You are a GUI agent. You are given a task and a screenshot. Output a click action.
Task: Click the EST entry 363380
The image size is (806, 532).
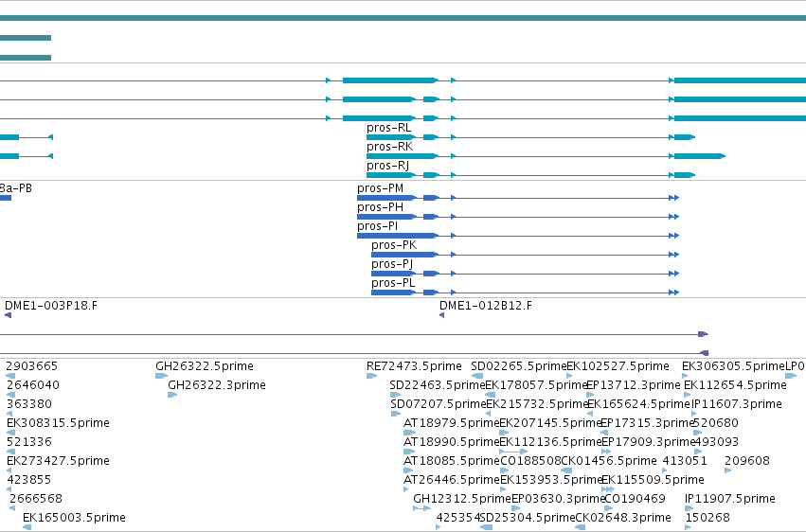pos(29,404)
